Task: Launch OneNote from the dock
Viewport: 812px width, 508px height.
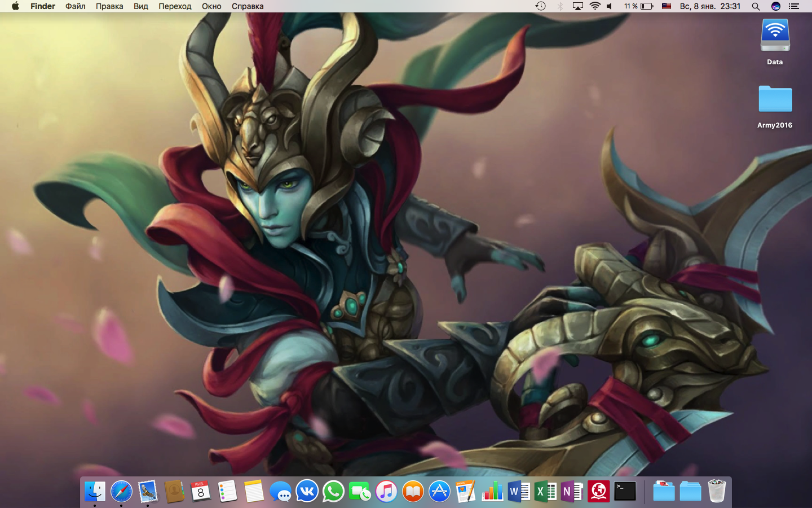Action: tap(572, 492)
